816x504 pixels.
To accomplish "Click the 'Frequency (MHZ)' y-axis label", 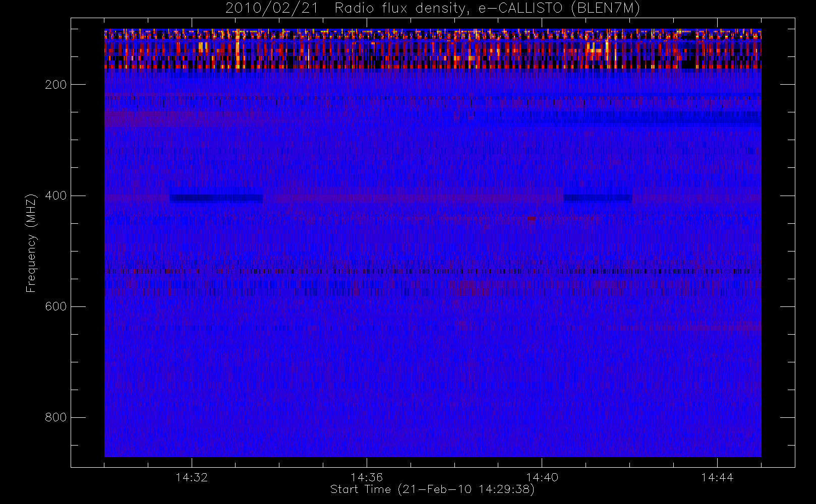I will [31, 243].
